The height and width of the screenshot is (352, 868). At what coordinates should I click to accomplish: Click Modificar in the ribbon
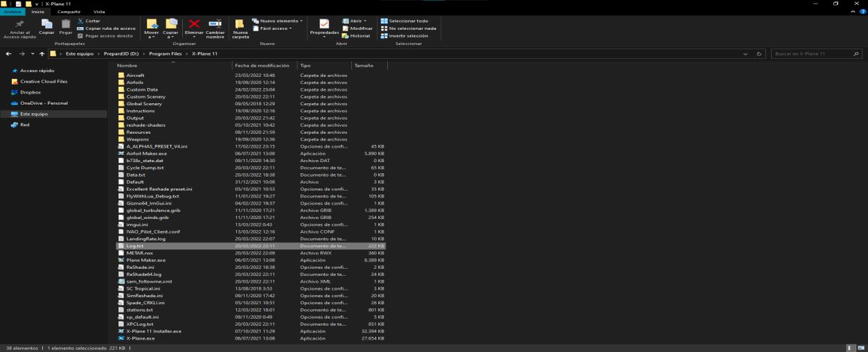357,28
